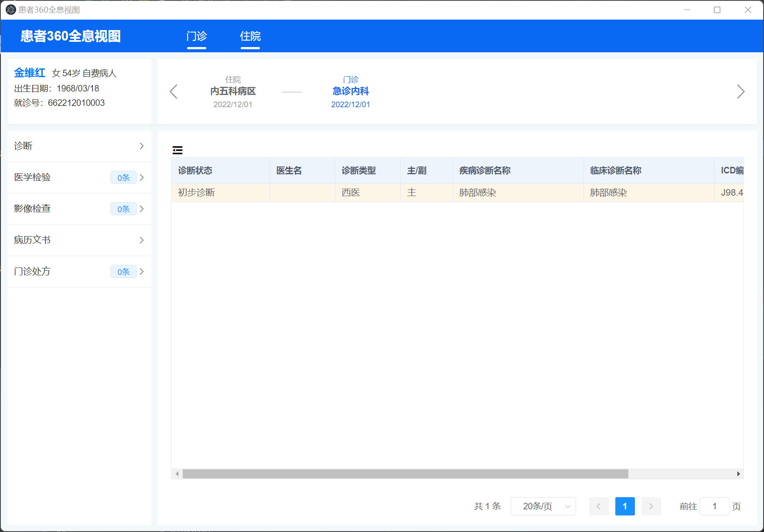
Task: Click the 前往 page number input field
Action: pyautogui.click(x=714, y=506)
